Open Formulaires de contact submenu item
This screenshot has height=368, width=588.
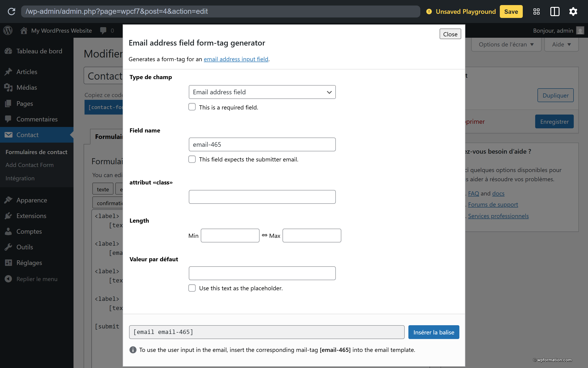click(37, 152)
